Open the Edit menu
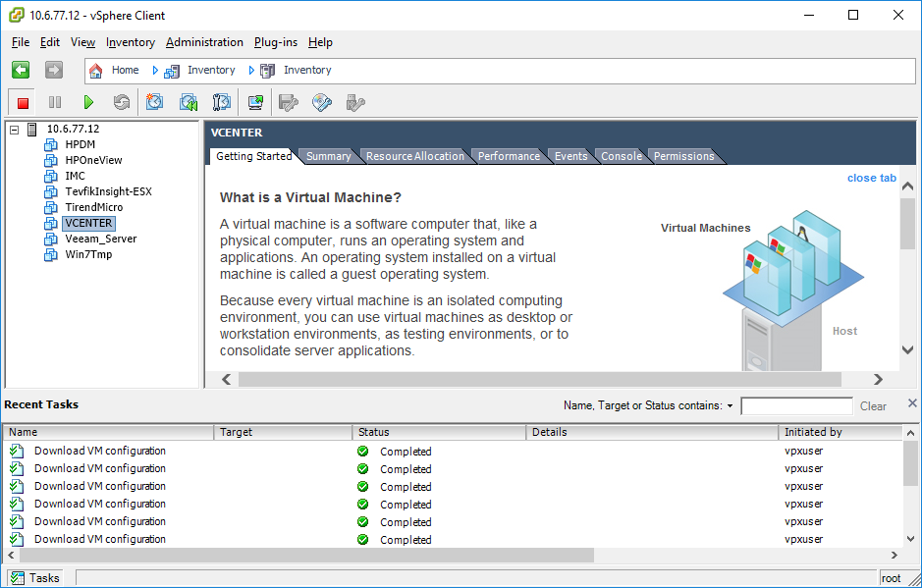Viewport: 922px width, 588px height. point(50,42)
